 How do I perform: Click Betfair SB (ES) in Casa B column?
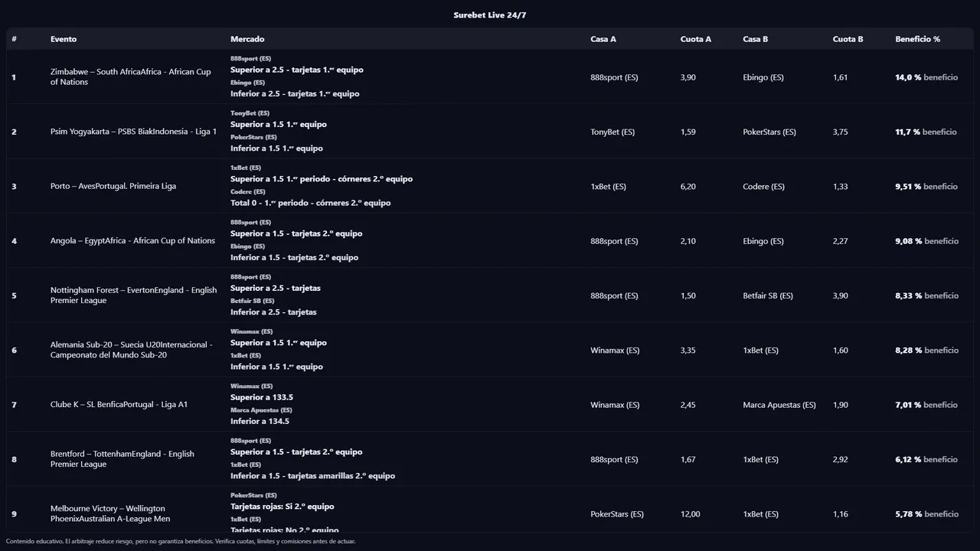[767, 295]
